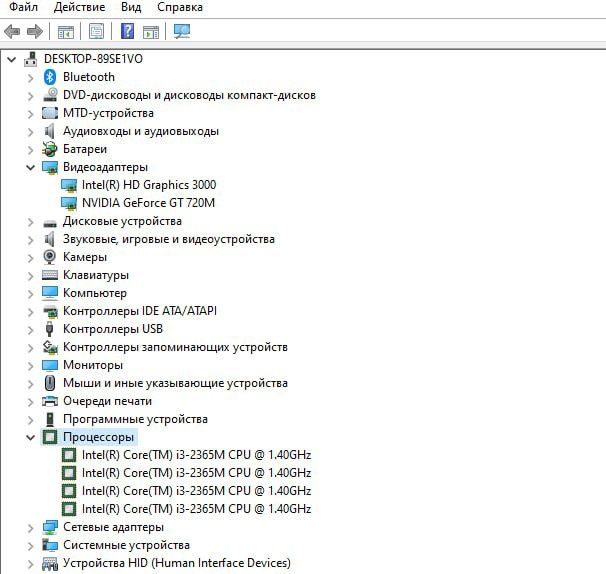This screenshot has width=606, height=574.
Task: Click the Сетевые адаптеры network icon
Action: (x=50, y=527)
